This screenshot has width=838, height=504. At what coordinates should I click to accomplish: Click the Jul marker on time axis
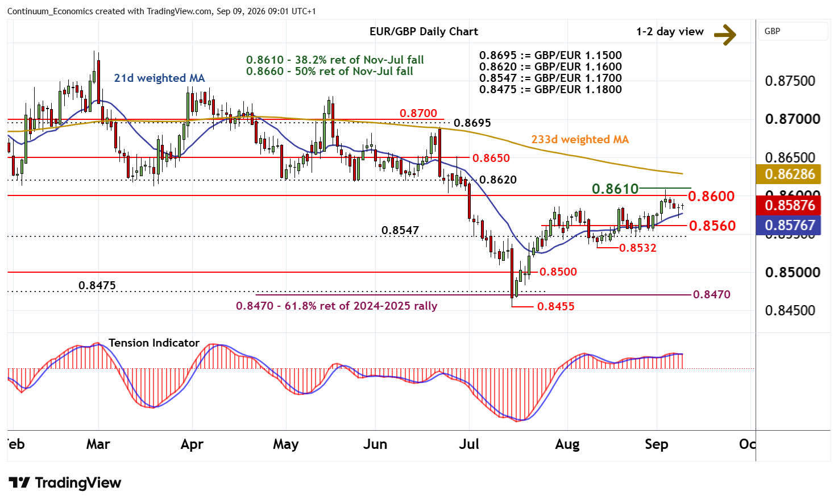pos(469,444)
